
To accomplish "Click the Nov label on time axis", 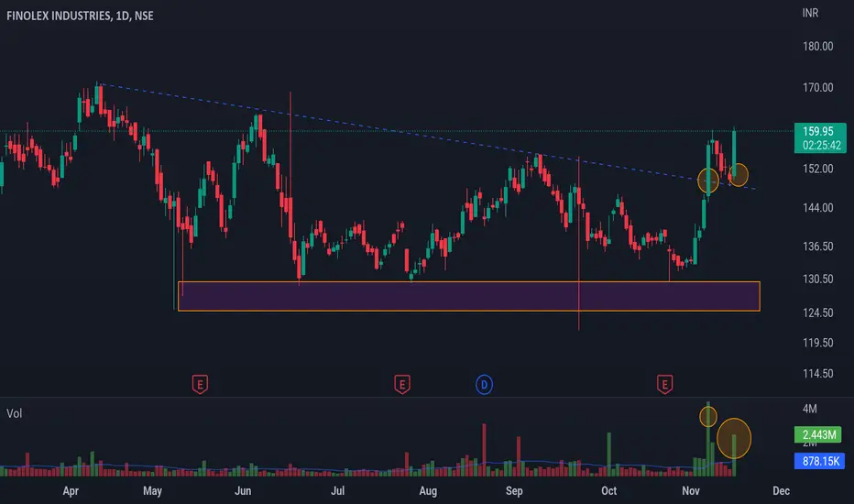I will [691, 491].
